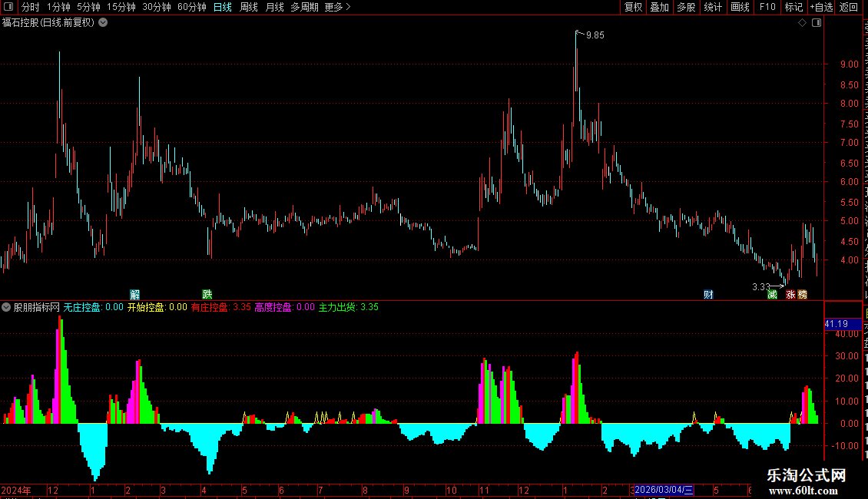Click the 主力出货: 3.35 indicator value
Screen dimensions: 868x499
(348, 307)
